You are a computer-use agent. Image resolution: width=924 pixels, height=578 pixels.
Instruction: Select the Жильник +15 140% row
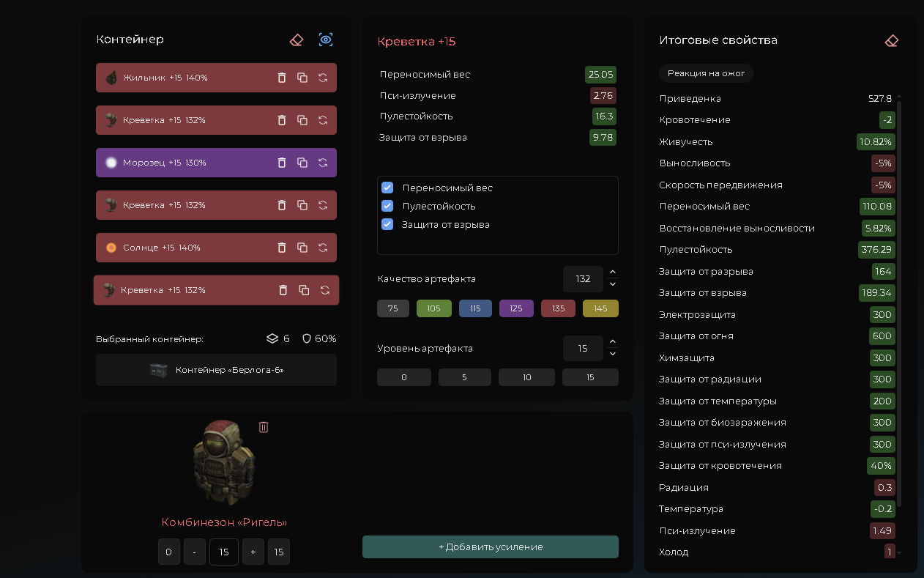click(x=216, y=78)
